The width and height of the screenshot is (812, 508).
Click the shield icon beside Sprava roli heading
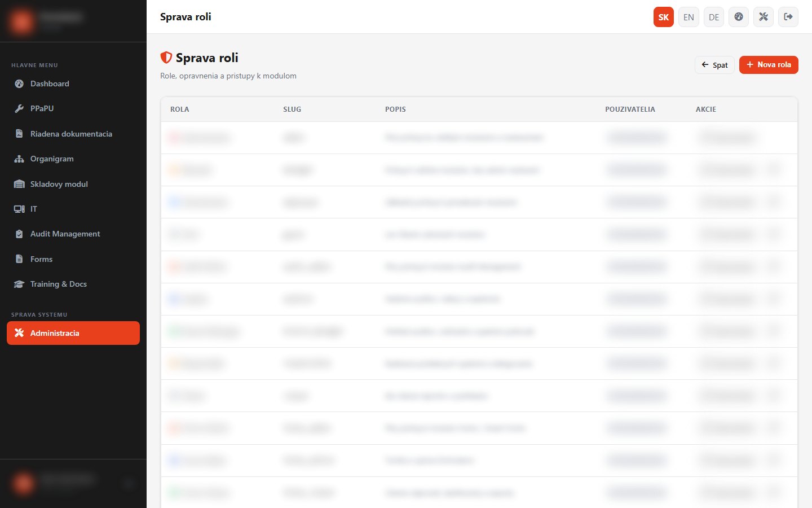click(166, 58)
